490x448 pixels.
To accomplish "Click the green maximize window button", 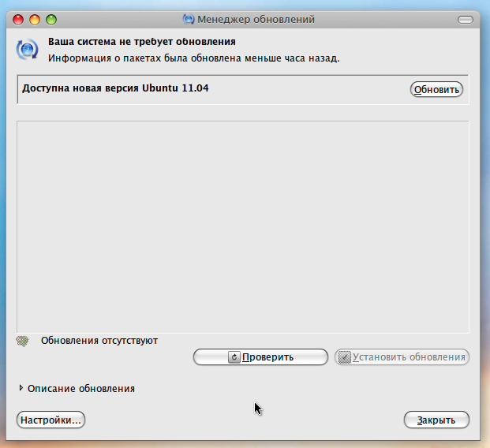I will click(x=51, y=20).
